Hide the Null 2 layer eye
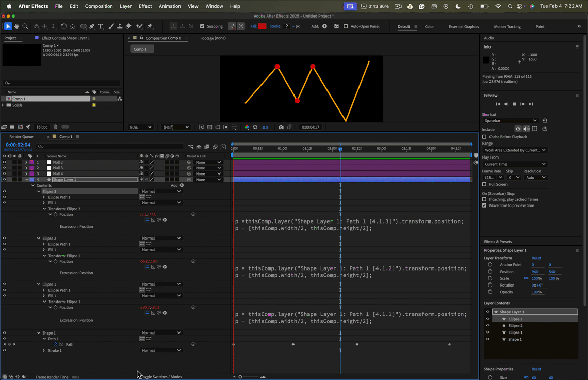 tap(5, 162)
